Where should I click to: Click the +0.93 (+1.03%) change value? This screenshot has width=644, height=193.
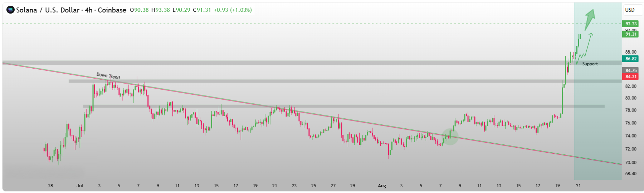click(x=233, y=10)
